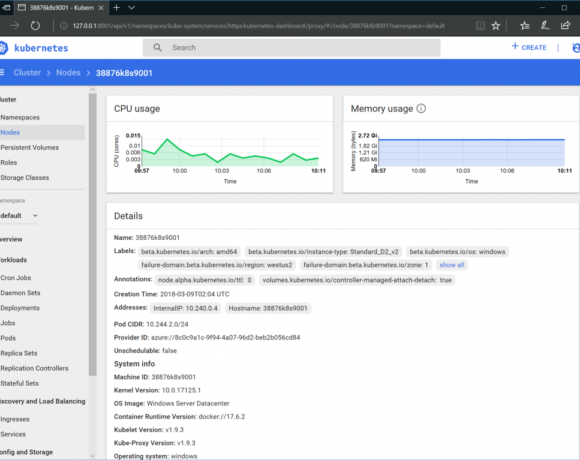Click the address bar URL
580x460 pixels.
point(259,26)
